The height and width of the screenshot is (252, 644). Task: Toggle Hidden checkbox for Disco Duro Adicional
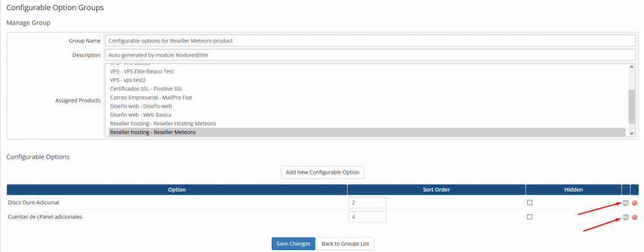pos(530,202)
